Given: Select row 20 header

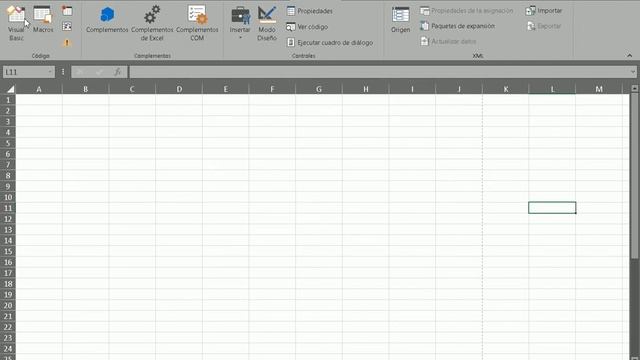Looking at the screenshot, I should pyautogui.click(x=8, y=305).
